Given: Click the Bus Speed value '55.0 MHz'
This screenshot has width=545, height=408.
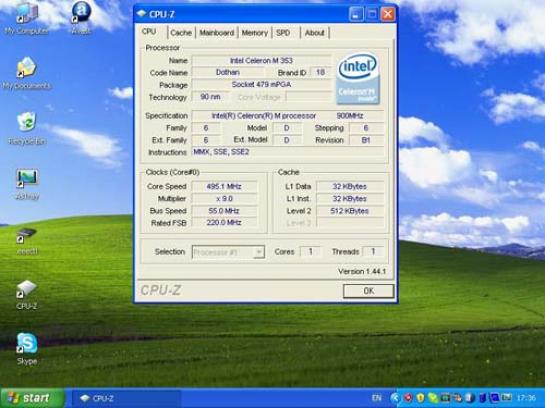Looking at the screenshot, I should (224, 211).
